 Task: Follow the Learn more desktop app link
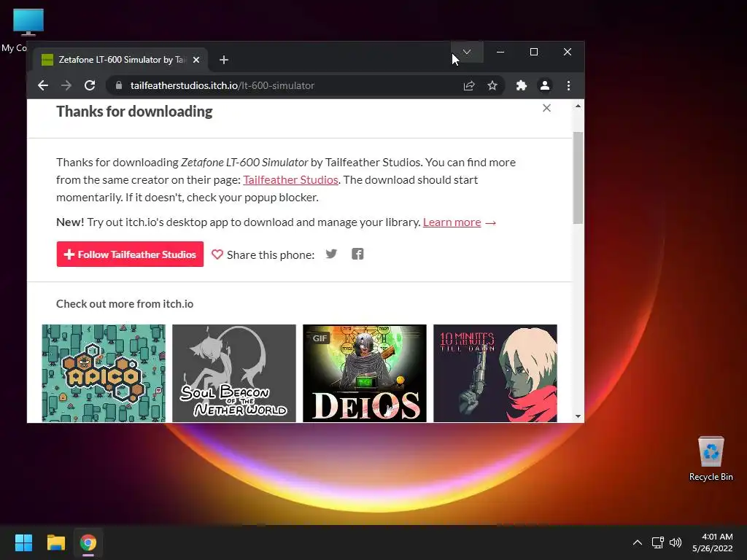[x=452, y=222]
